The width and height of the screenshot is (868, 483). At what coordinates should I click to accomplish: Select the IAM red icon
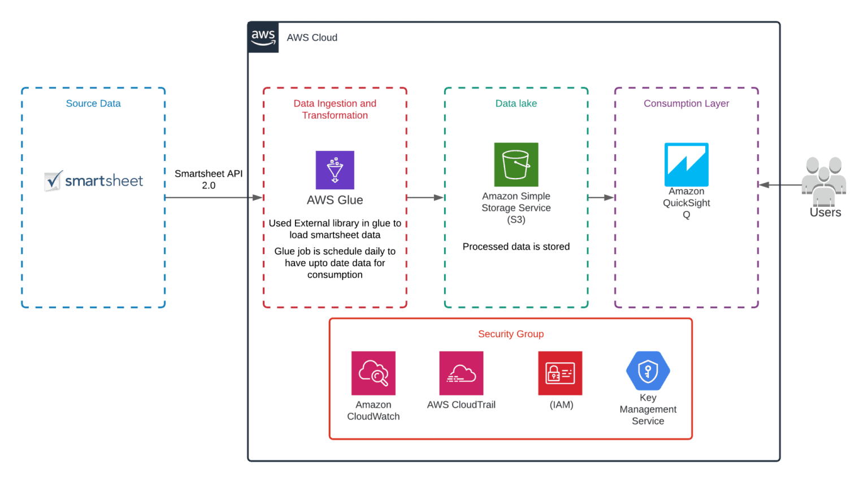pos(560,373)
